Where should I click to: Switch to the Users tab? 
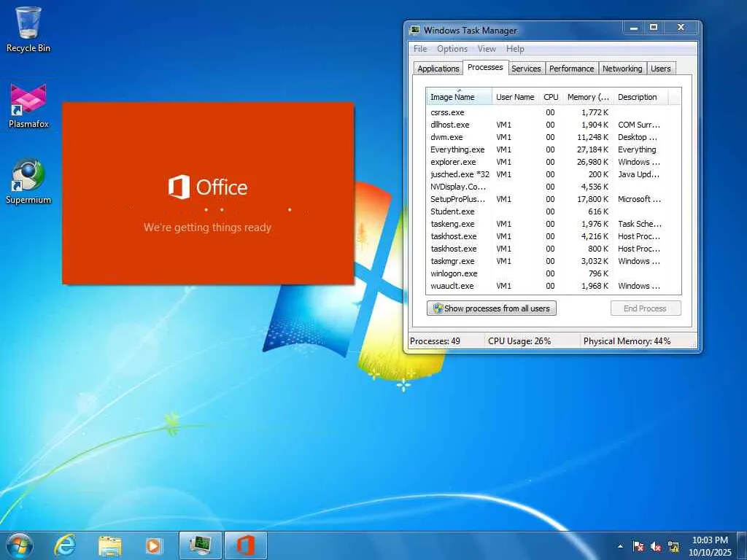pos(661,69)
